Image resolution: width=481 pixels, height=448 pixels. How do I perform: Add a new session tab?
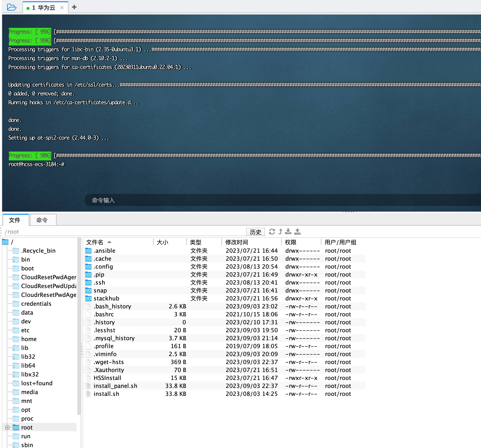pyautogui.click(x=74, y=7)
